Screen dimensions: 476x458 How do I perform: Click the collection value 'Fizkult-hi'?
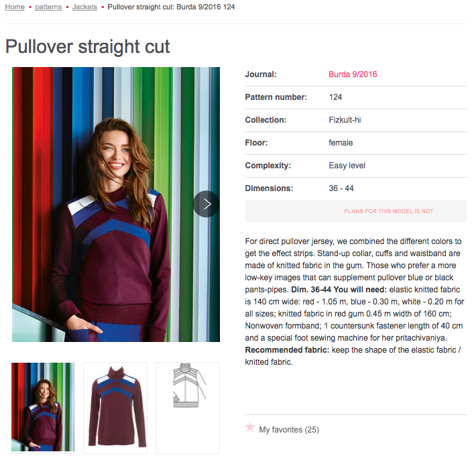coord(345,120)
